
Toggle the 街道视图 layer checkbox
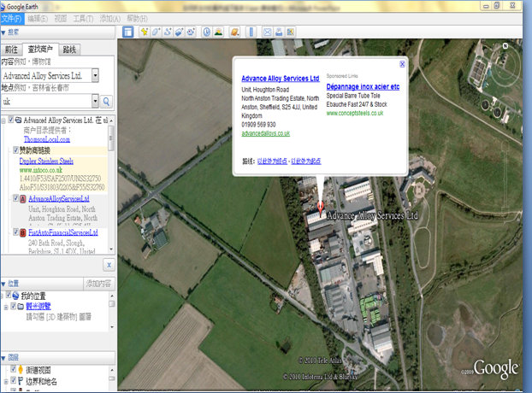(13, 368)
